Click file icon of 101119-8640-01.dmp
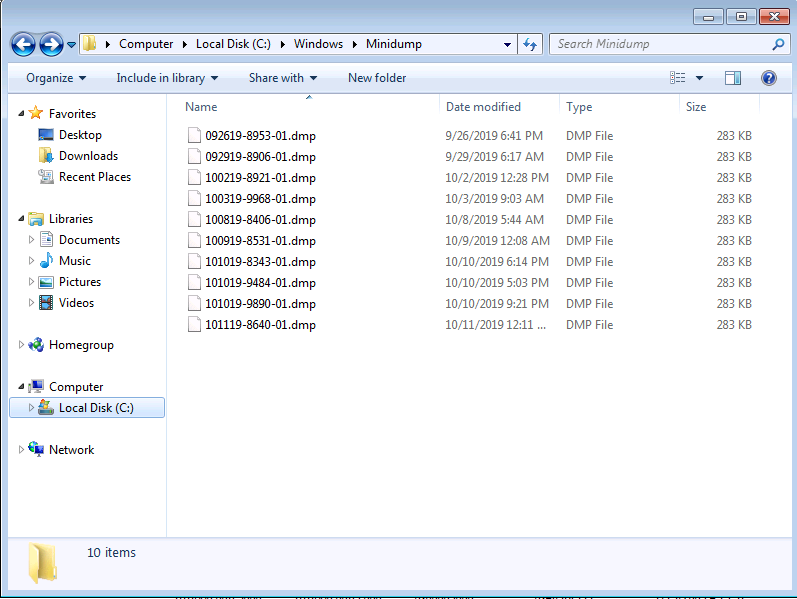Viewport: 797px width, 599px height. pos(194,324)
